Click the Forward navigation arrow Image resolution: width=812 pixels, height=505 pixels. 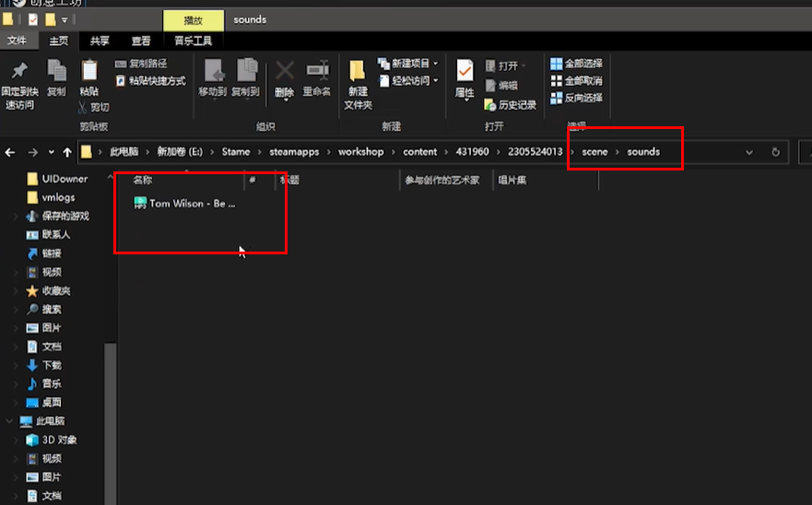coord(32,152)
